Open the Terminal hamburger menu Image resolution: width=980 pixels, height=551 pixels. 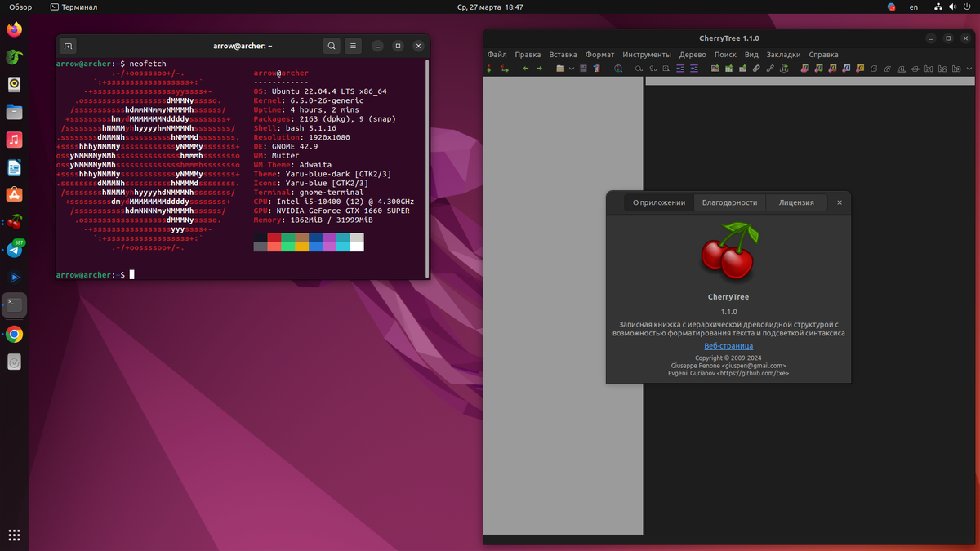pyautogui.click(x=352, y=46)
